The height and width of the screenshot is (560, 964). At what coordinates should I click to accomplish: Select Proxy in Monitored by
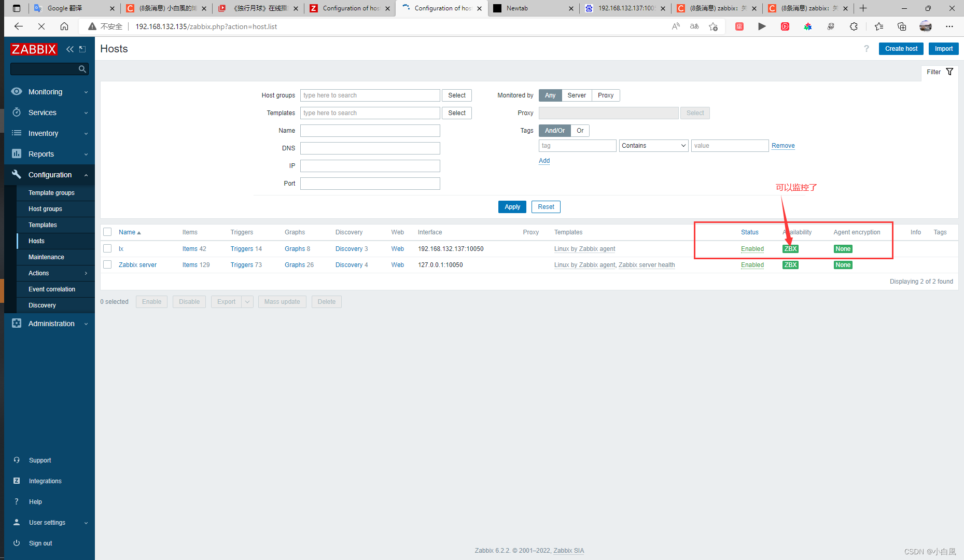606,95
